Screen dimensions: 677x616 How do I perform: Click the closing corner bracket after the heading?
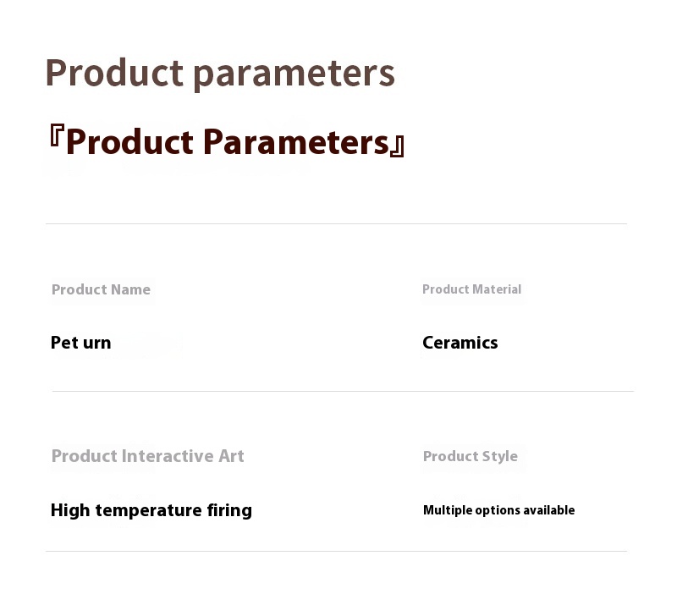[x=397, y=146]
